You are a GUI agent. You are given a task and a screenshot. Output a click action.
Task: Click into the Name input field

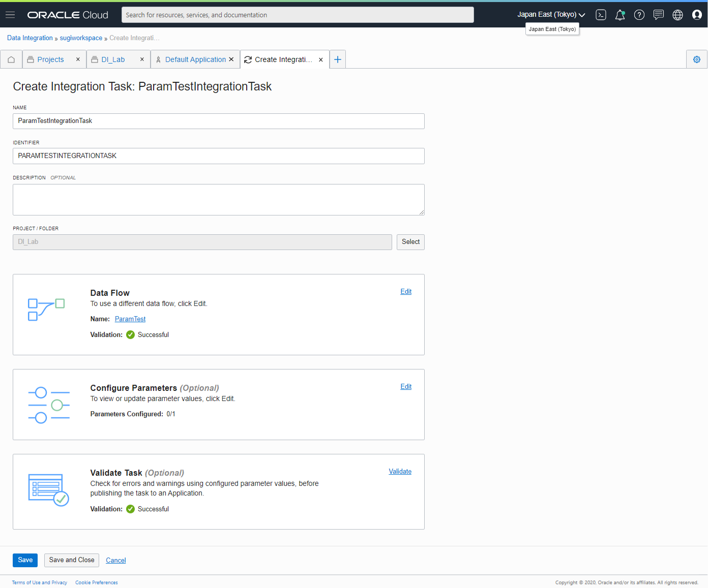pos(219,121)
